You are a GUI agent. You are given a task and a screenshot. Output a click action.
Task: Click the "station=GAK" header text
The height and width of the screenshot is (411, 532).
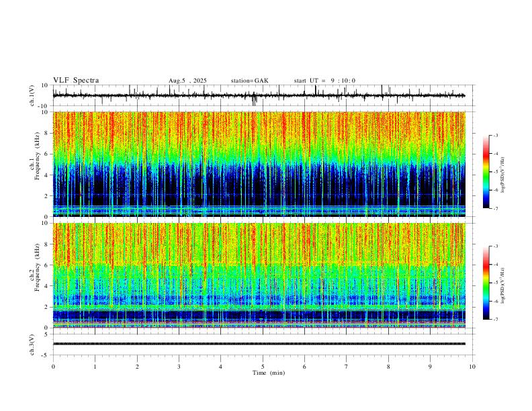pyautogui.click(x=250, y=81)
